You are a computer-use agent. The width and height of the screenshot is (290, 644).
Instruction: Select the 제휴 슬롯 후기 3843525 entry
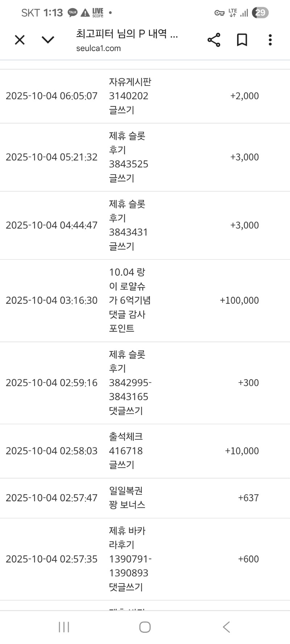128,157
